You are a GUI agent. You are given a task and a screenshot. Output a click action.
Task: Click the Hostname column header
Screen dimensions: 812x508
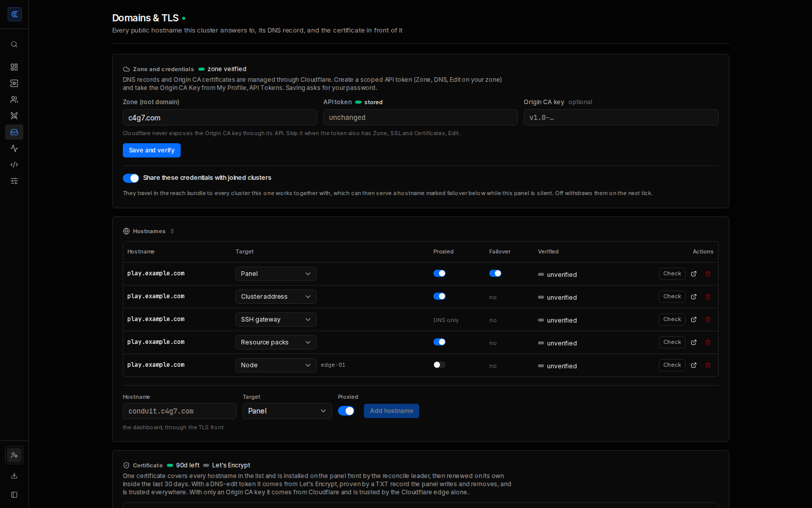coord(141,251)
